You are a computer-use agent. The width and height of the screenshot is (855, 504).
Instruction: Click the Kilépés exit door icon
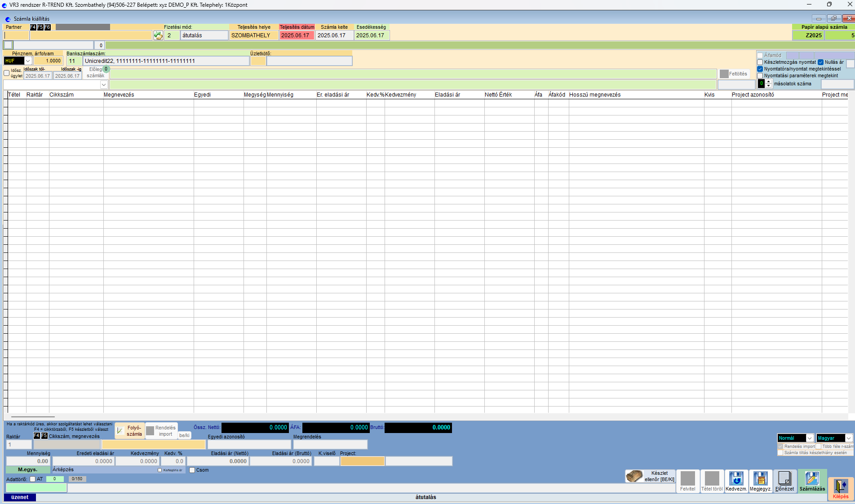pyautogui.click(x=840, y=487)
